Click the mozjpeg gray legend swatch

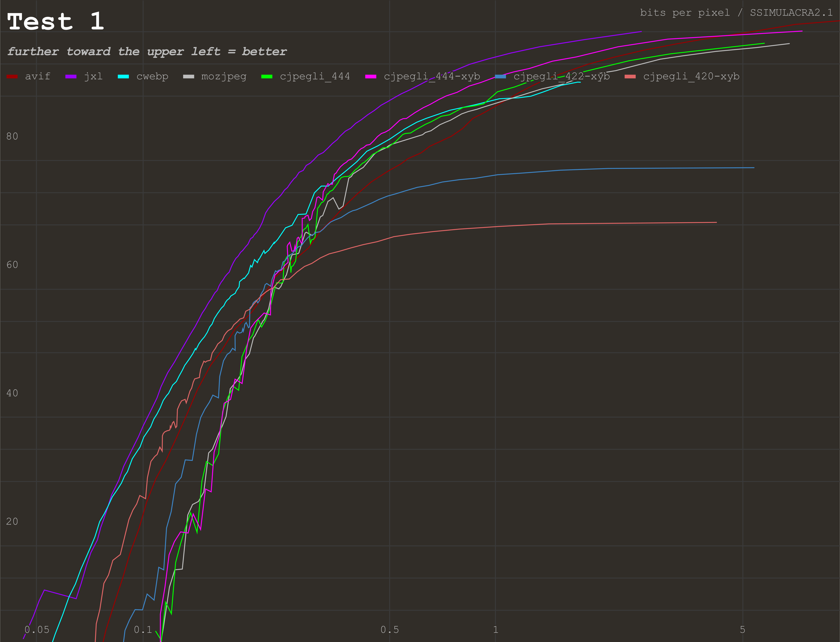pyautogui.click(x=188, y=77)
